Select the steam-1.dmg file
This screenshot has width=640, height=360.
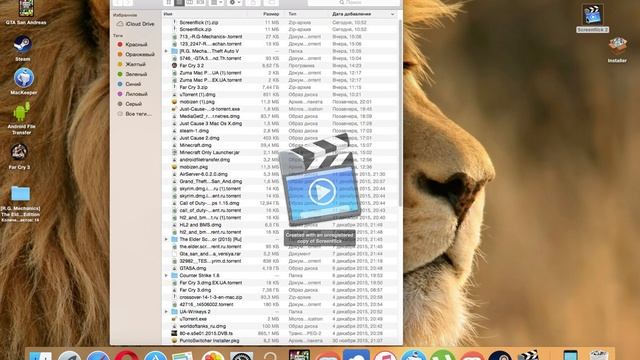coord(280,131)
